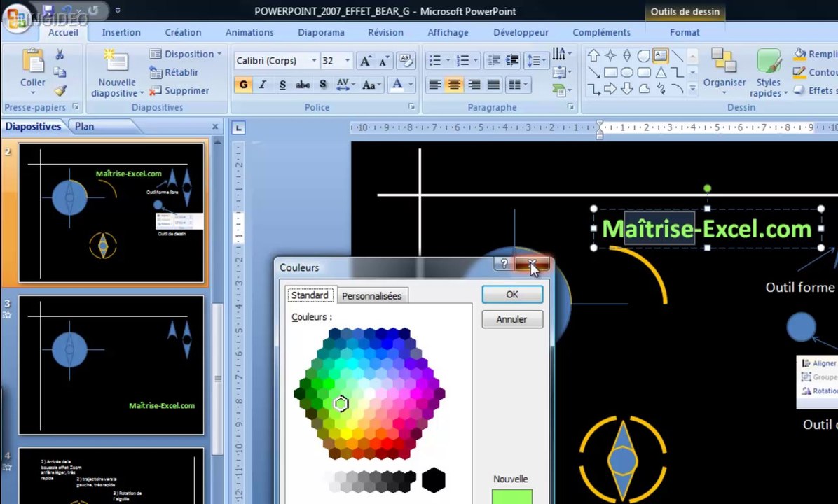Open the Calibri (Corps) font dropdown
The width and height of the screenshot is (838, 504).
(x=314, y=61)
